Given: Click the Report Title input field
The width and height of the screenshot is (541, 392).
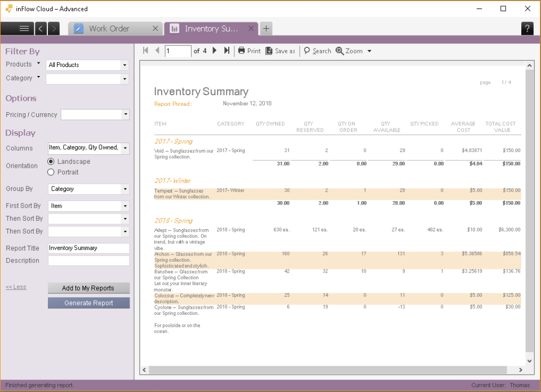Looking at the screenshot, I should point(88,248).
